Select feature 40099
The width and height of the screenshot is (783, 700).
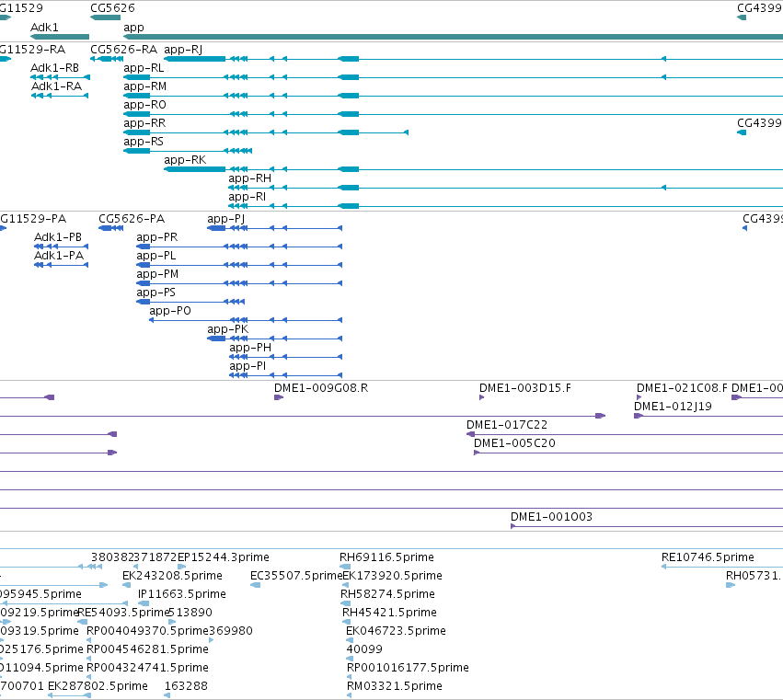point(349,659)
